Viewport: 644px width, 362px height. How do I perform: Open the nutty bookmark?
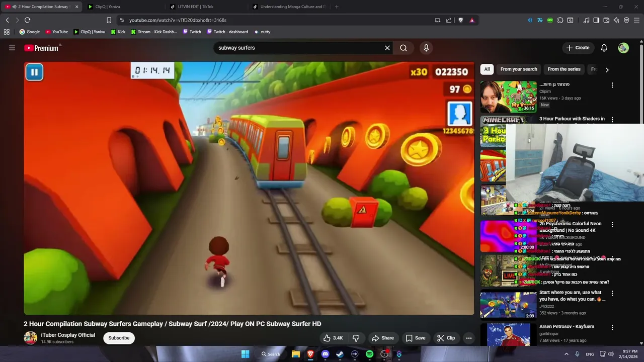[262, 32]
